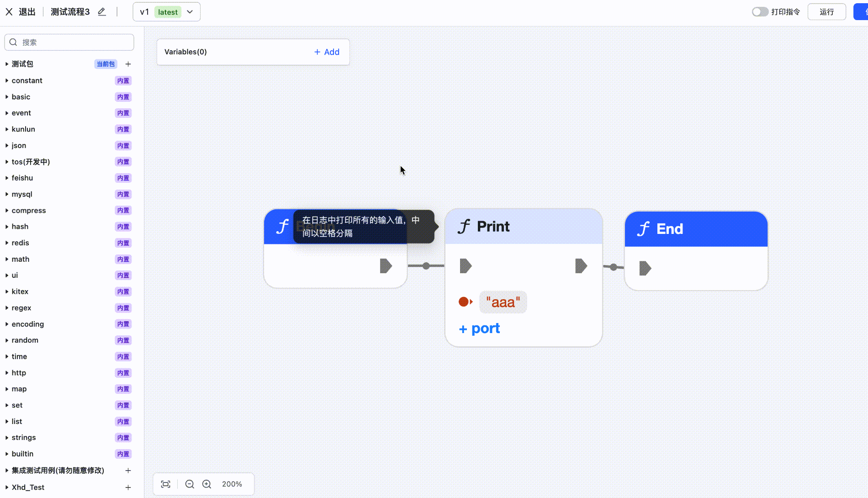Expand the http package tree item
Viewport: 868px width, 498px height.
(x=7, y=373)
